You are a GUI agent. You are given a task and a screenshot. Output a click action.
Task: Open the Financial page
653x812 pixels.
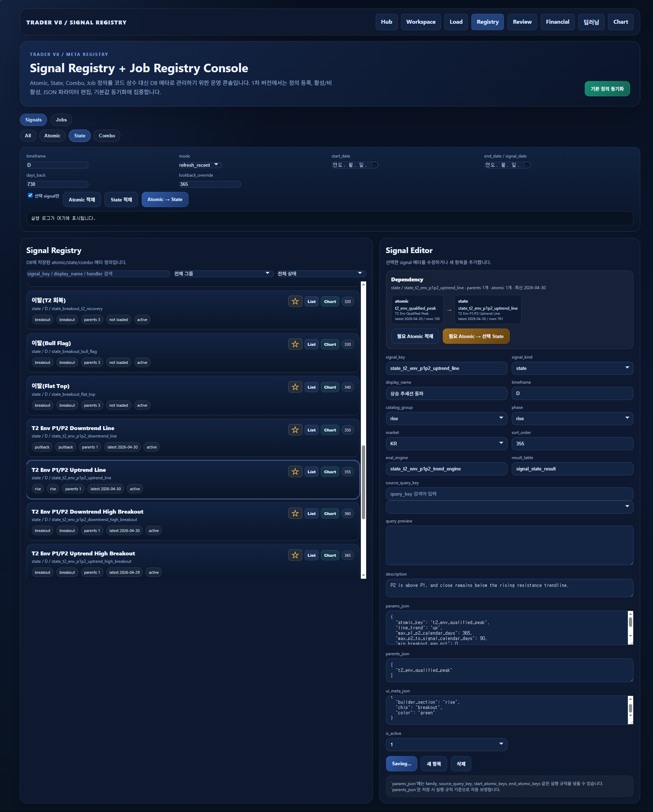click(557, 22)
